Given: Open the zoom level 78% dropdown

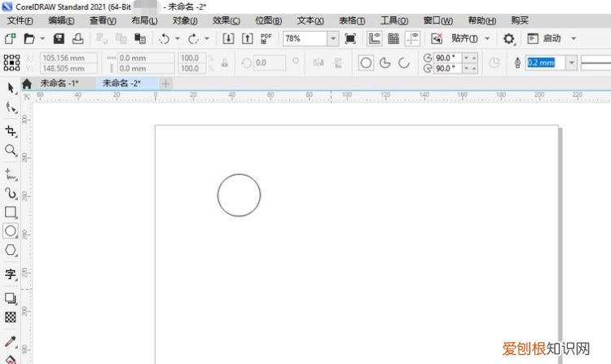Looking at the screenshot, I should pyautogui.click(x=333, y=38).
